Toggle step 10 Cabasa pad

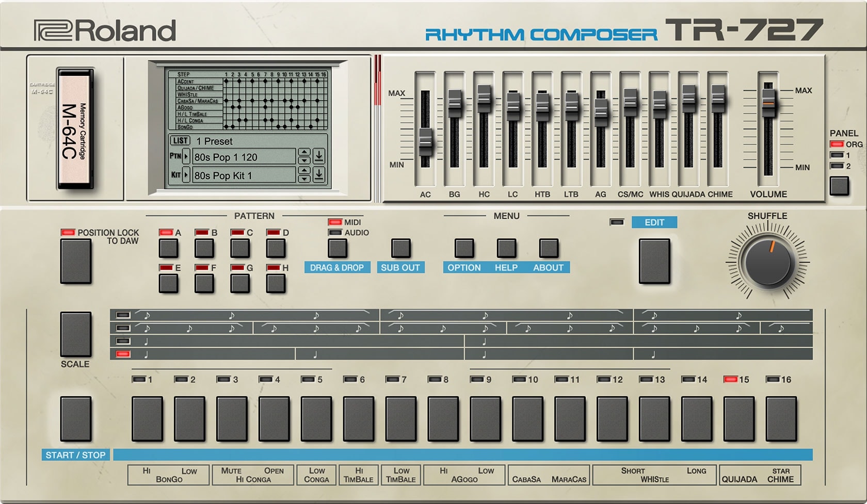coord(528,419)
